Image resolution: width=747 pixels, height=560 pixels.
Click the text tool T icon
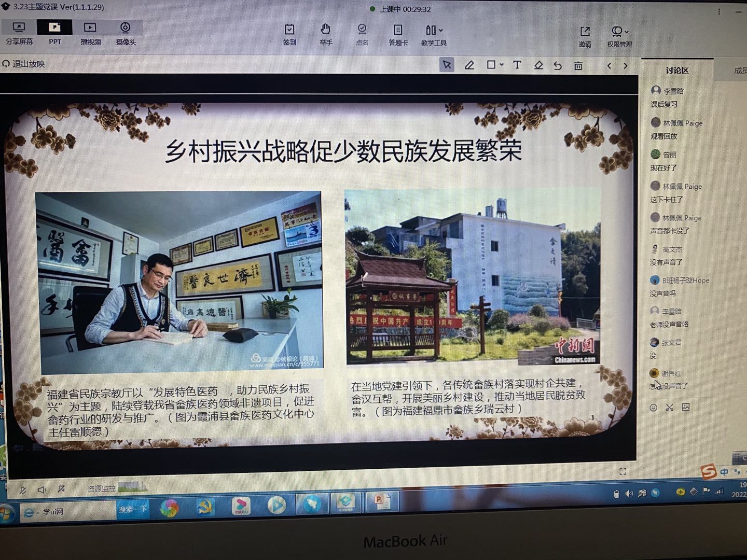coord(517,65)
